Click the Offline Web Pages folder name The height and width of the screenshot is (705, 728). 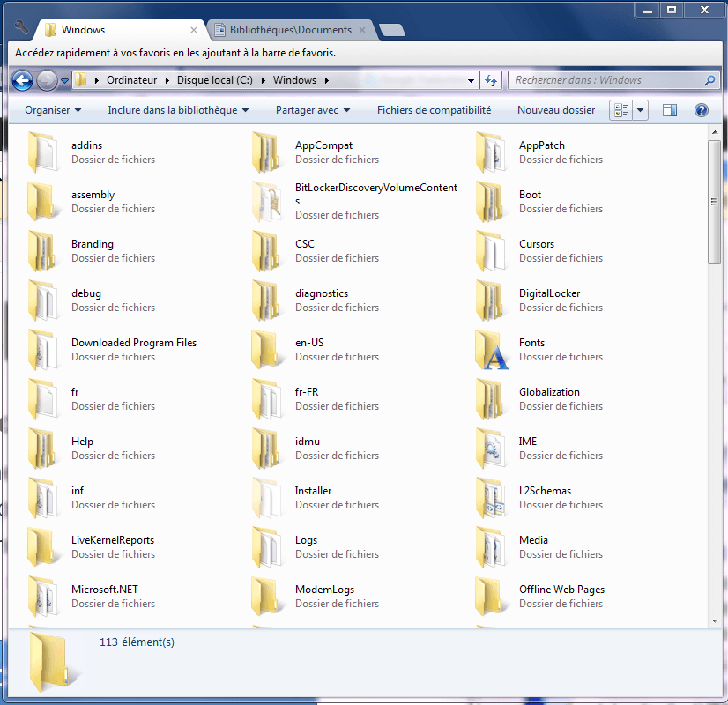561,590
